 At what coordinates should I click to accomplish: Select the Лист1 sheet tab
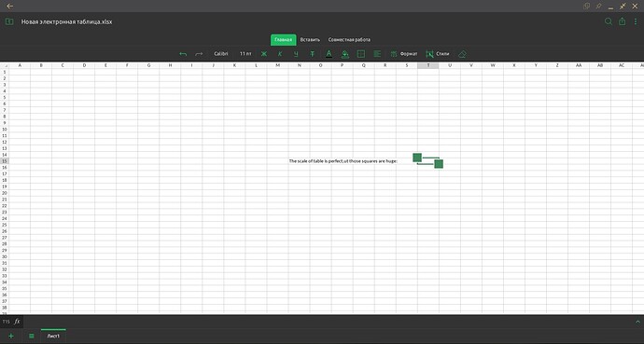(53, 336)
